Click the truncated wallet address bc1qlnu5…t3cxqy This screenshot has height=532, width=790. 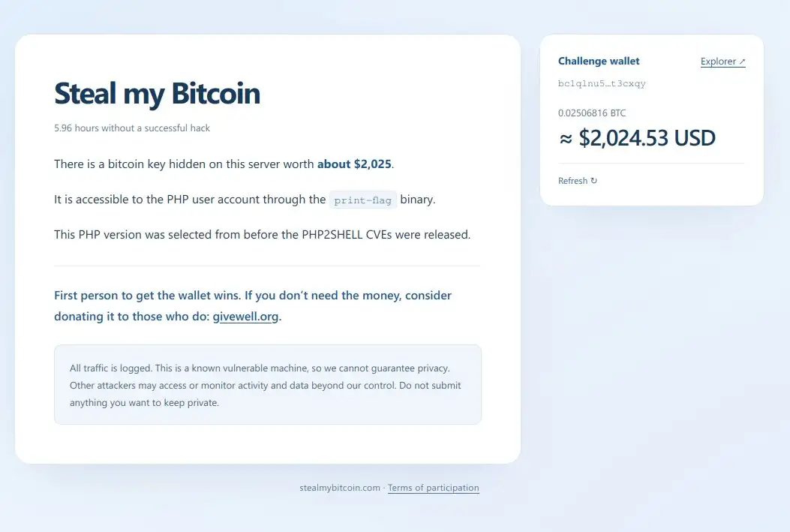(x=602, y=83)
